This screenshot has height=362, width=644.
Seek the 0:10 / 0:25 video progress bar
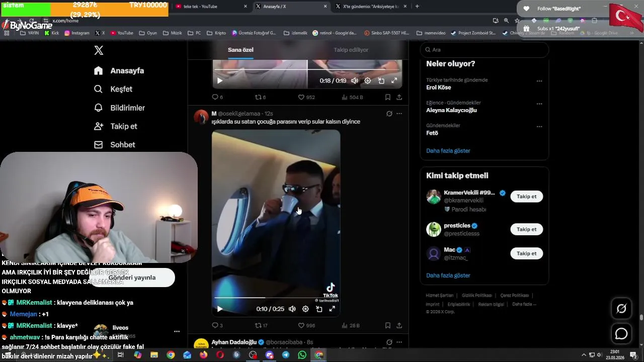276,298
